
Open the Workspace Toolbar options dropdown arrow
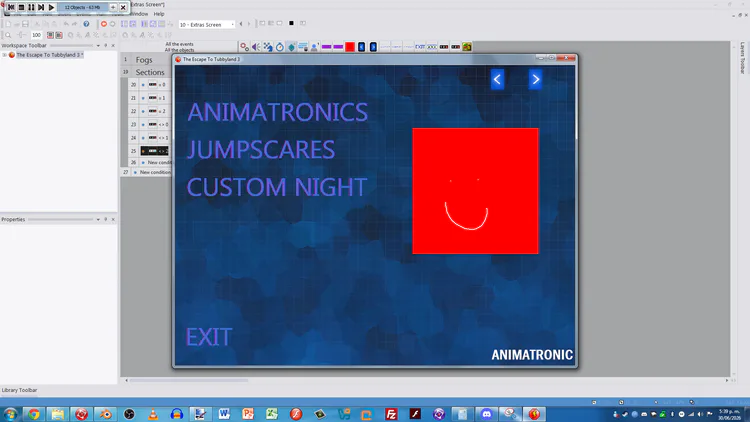(x=98, y=45)
